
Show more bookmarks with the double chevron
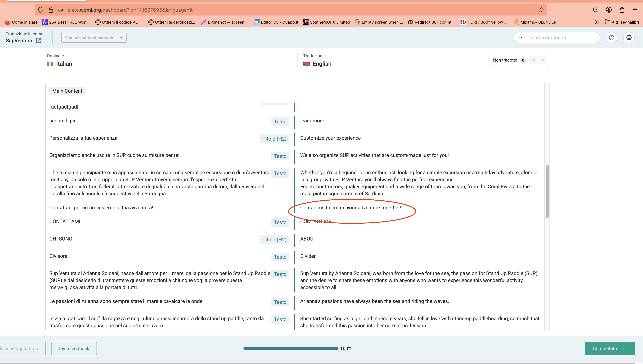597,22
